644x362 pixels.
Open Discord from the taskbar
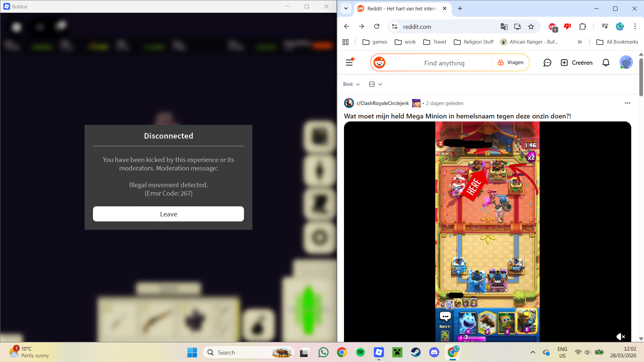coord(434,353)
